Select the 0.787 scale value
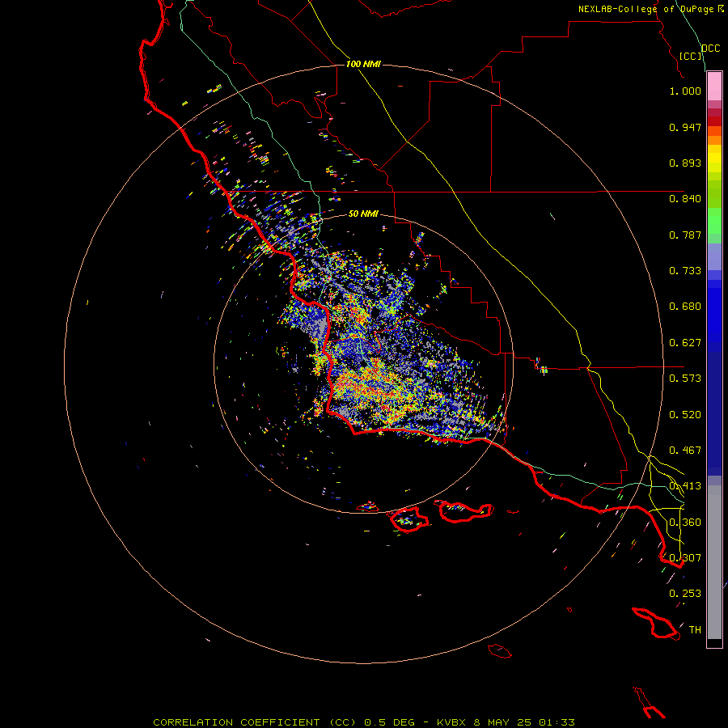The width and height of the screenshot is (728, 728). click(685, 235)
